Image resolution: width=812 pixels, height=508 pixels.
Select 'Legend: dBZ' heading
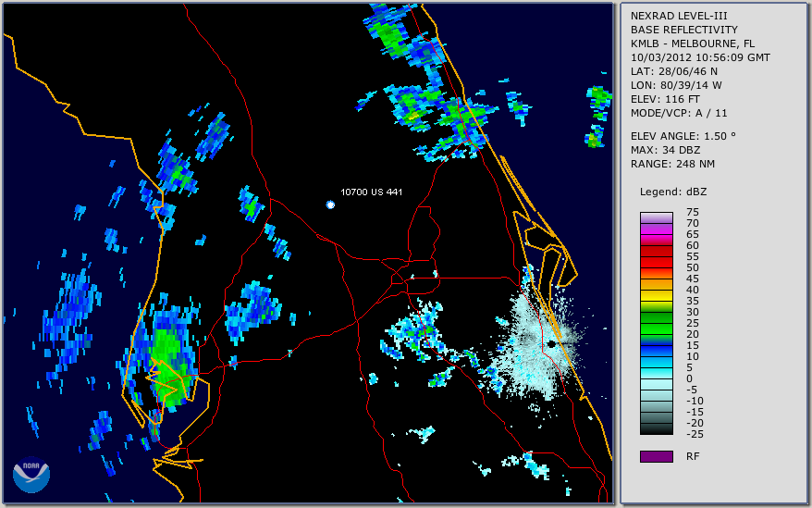(x=673, y=192)
